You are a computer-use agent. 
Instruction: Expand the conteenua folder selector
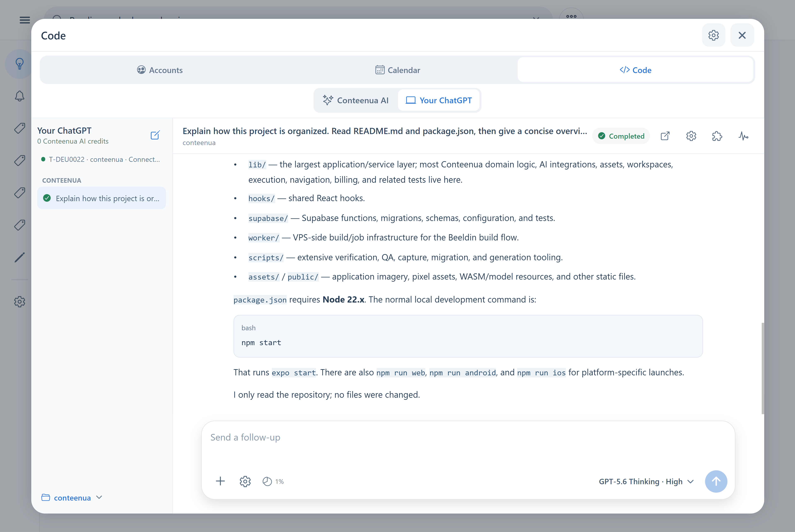tap(72, 498)
